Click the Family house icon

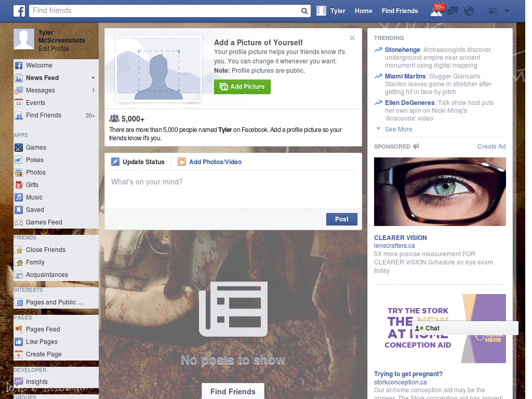tap(19, 262)
